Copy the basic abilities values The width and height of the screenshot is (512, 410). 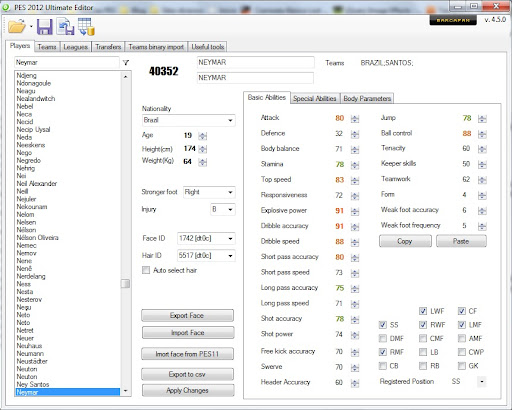(x=405, y=241)
